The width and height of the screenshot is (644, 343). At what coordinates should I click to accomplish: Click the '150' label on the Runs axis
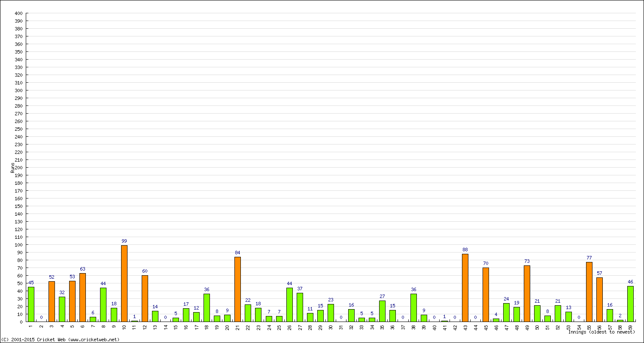[x=18, y=206]
